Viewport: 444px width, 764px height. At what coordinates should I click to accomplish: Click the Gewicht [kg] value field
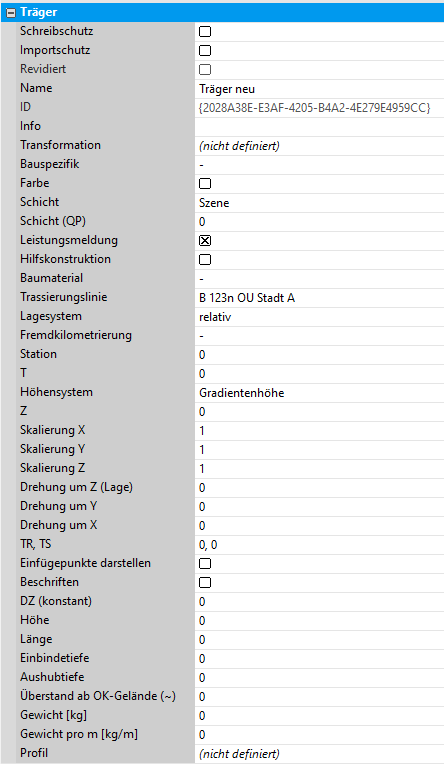(319, 716)
